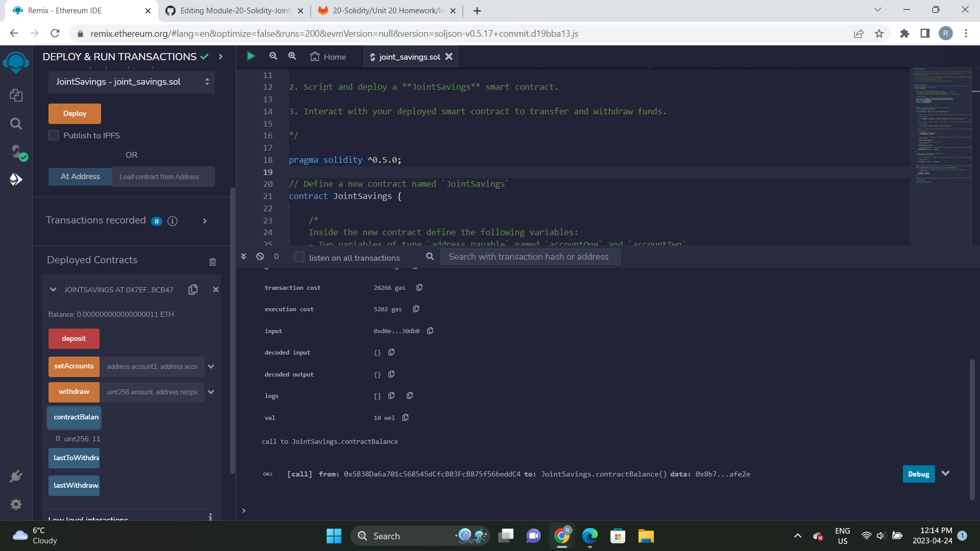Image resolution: width=980 pixels, height=551 pixels.
Task: Open the Deploy & run transactions sidebar icon
Action: [16, 180]
